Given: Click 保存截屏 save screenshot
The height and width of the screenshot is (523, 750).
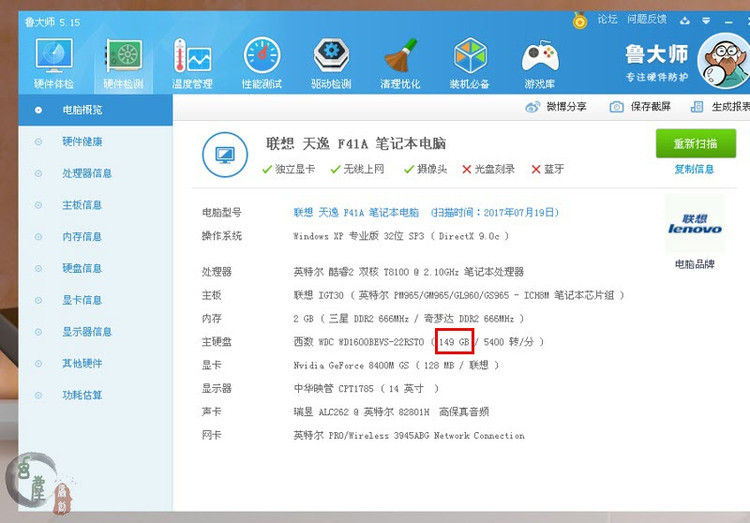Looking at the screenshot, I should (x=640, y=107).
